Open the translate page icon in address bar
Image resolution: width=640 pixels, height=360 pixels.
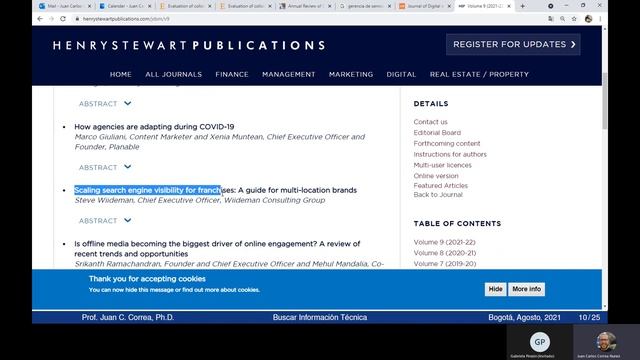coord(551,19)
